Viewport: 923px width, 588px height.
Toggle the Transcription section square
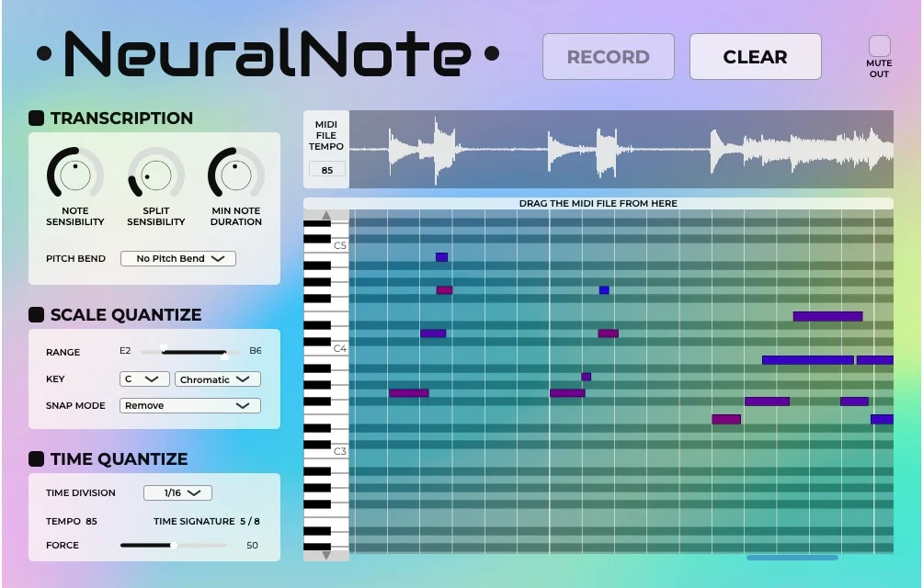click(x=37, y=119)
